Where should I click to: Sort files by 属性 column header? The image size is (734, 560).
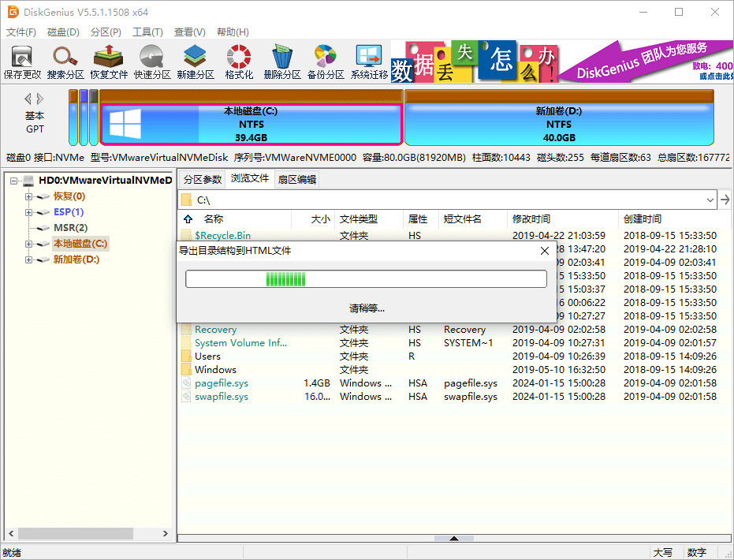pos(418,218)
